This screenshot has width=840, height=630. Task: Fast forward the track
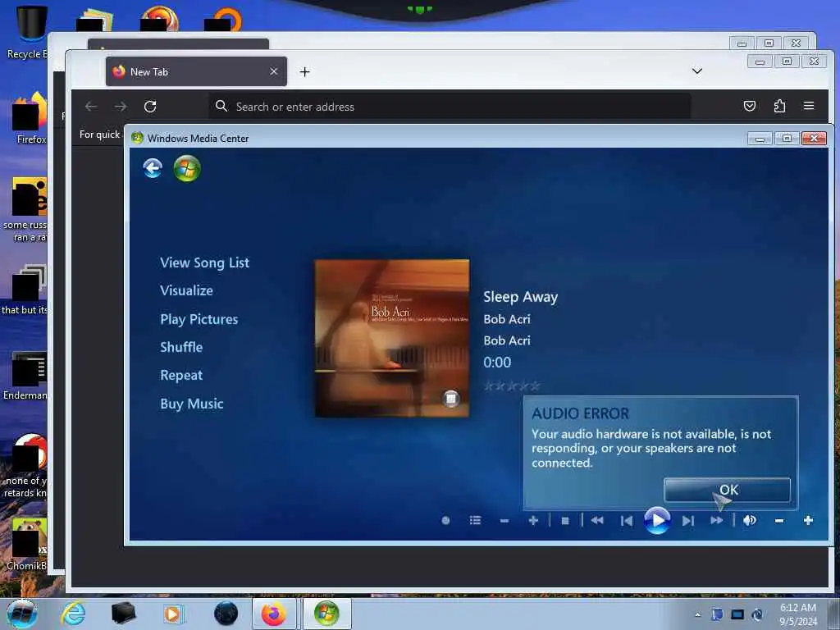click(x=717, y=521)
